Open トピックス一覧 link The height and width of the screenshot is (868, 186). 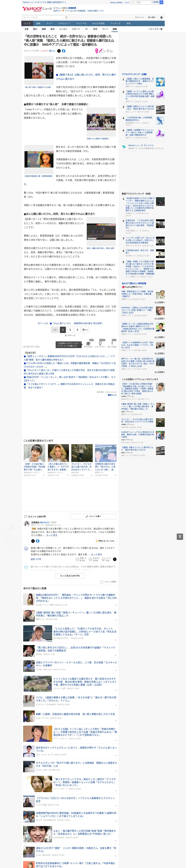pyautogui.click(x=155, y=29)
